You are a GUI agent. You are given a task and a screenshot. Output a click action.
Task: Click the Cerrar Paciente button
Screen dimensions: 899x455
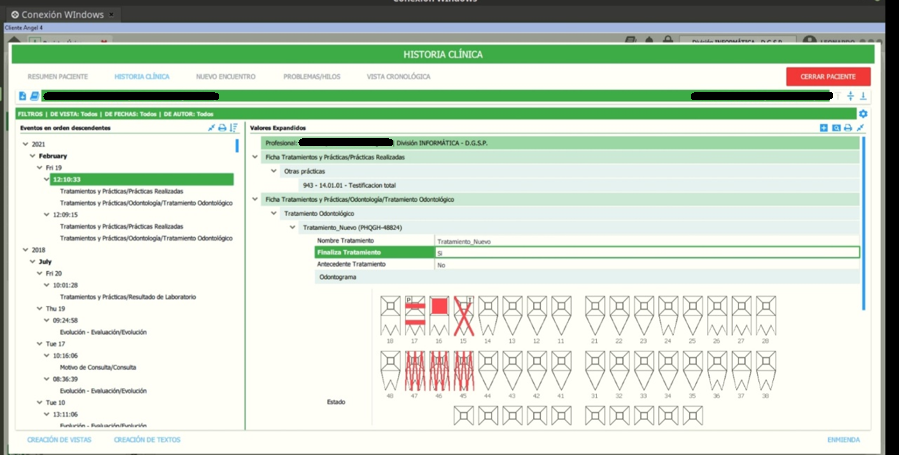tap(828, 76)
